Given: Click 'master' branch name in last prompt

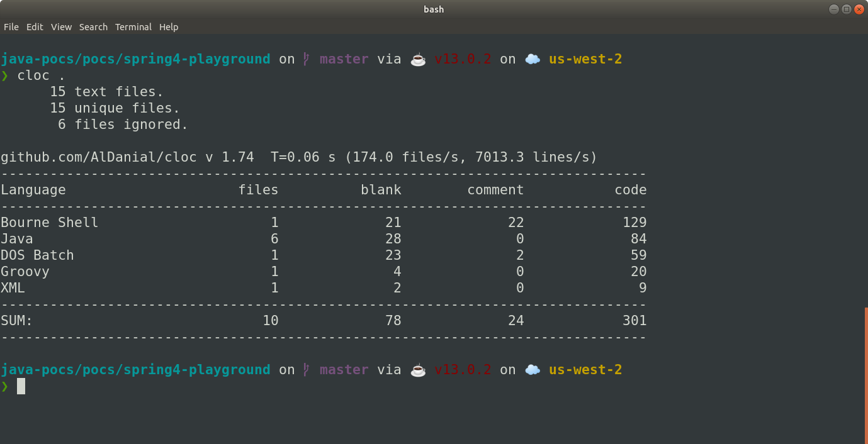Looking at the screenshot, I should click(x=344, y=370).
